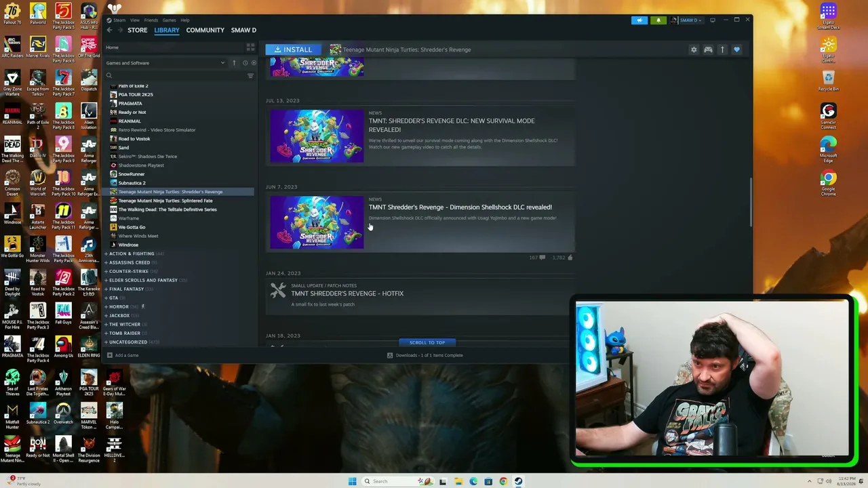The width and height of the screenshot is (868, 488).
Task: Open the Help menu
Action: coord(185,20)
